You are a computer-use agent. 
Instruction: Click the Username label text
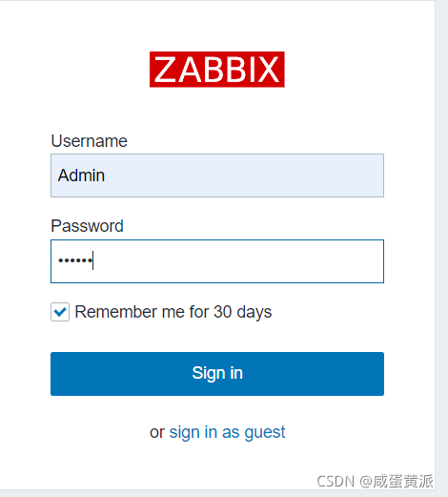(x=89, y=141)
